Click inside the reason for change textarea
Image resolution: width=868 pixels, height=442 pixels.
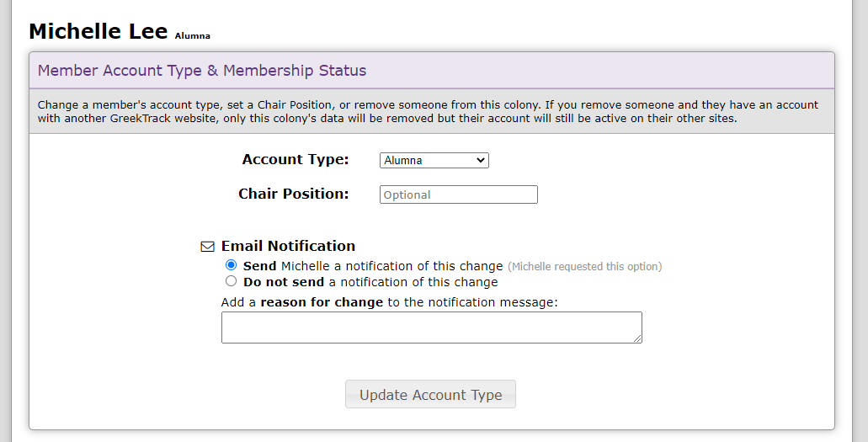(x=431, y=328)
